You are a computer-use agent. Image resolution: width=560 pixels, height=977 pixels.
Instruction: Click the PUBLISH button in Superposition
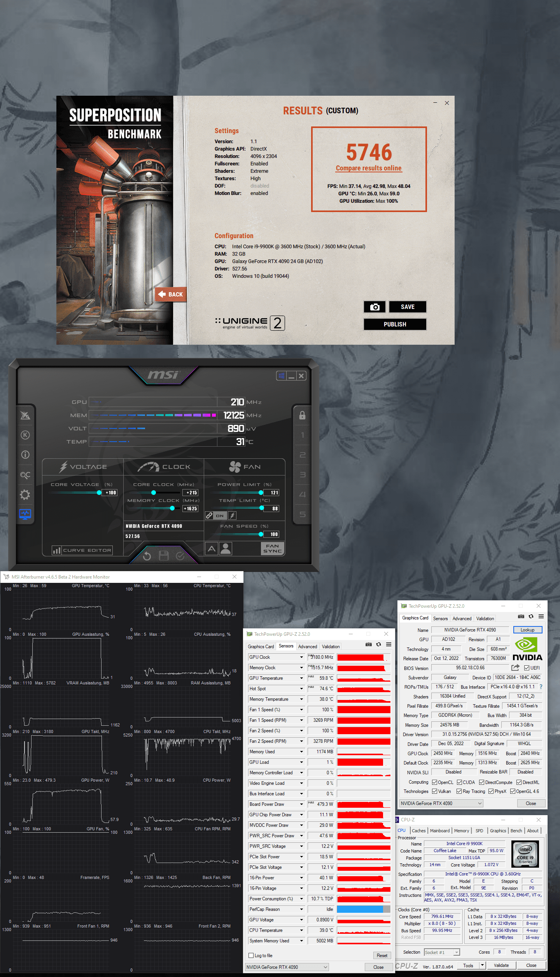coord(395,324)
